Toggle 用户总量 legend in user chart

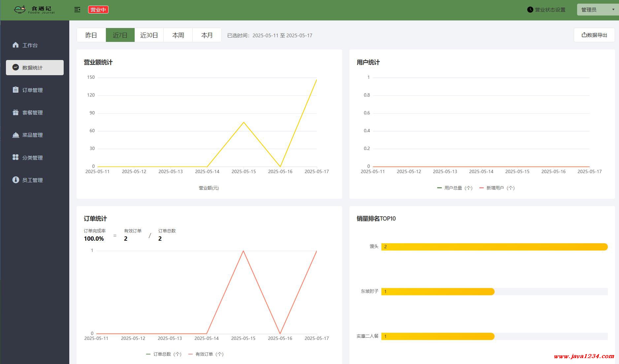click(455, 188)
